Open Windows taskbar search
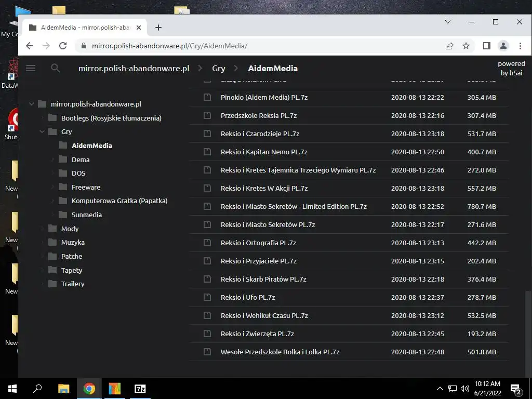Screen dimensions: 532x399 [37, 389]
